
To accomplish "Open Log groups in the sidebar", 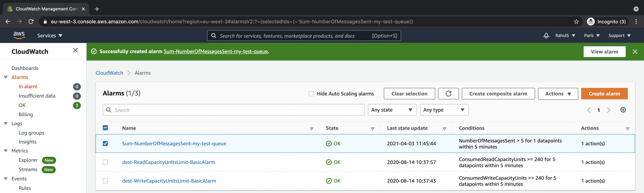I will (31, 133).
